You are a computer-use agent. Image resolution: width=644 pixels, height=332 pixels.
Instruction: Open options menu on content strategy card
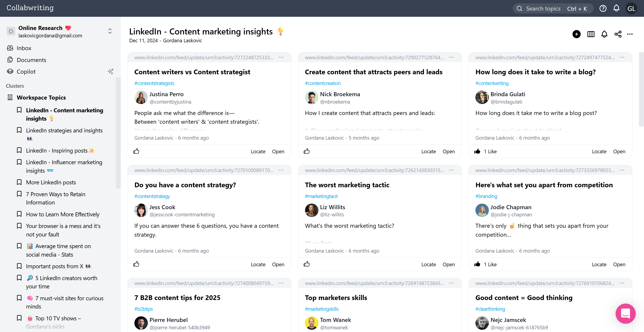point(281,170)
